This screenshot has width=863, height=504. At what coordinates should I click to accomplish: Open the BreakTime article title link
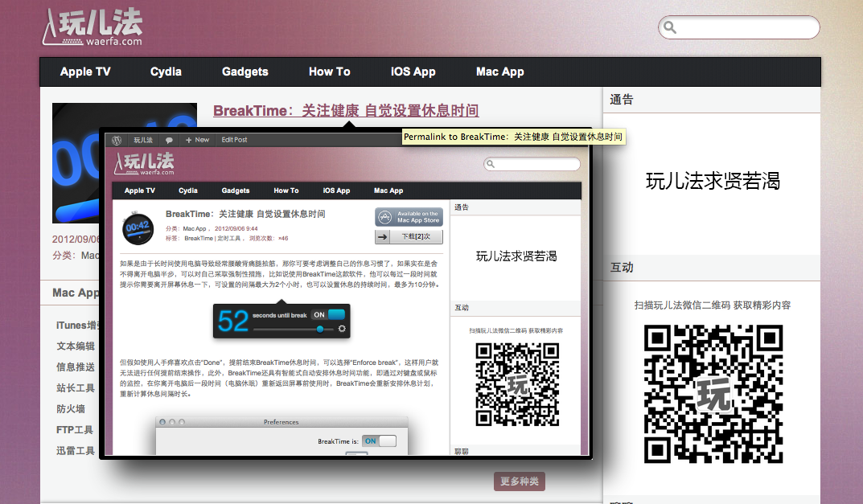click(346, 111)
